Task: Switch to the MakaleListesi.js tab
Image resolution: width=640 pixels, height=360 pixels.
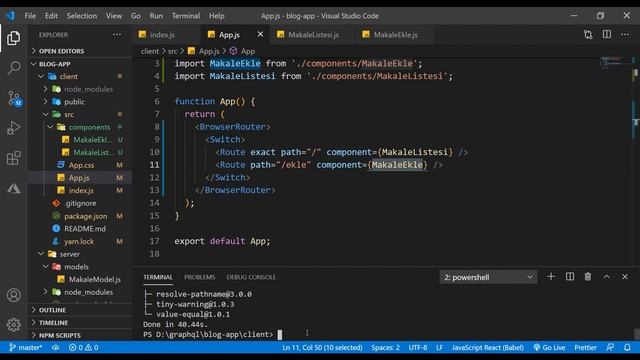Action: click(313, 35)
